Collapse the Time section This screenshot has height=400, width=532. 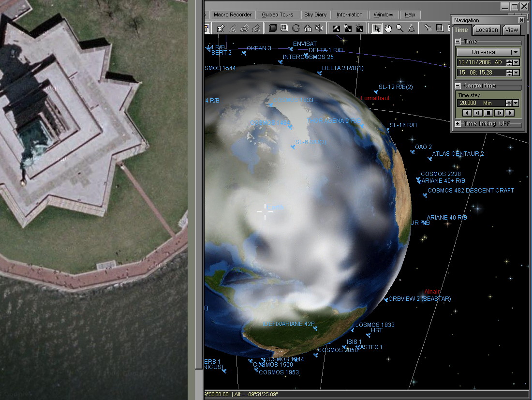pos(458,42)
